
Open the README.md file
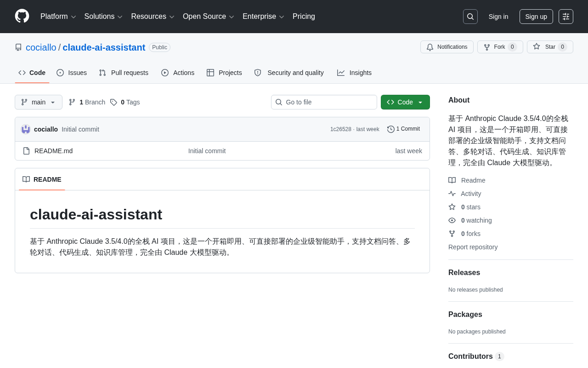[53, 151]
